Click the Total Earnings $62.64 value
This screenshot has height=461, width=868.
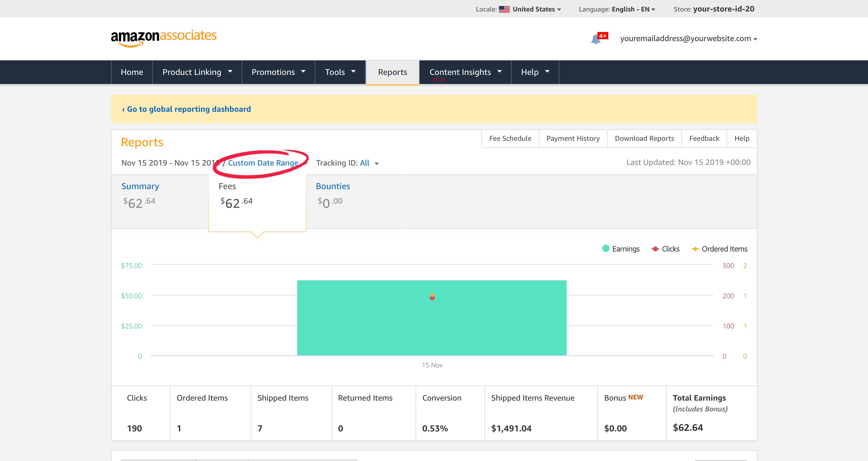[688, 428]
